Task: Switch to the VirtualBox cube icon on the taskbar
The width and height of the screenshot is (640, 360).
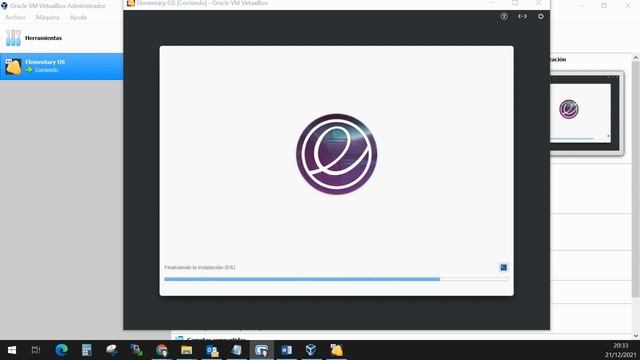Action: coord(311,350)
